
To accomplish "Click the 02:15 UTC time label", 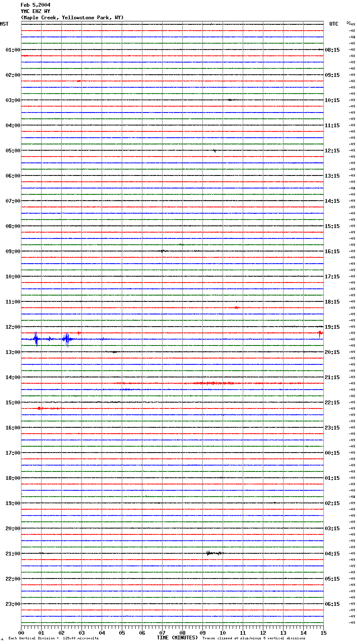I will point(332,503).
